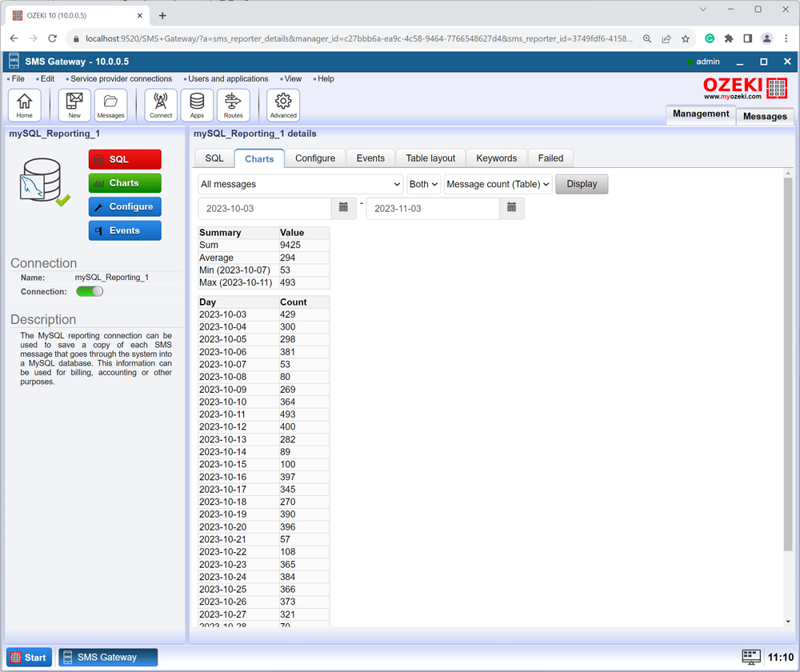Click the red SQL button

pos(125,159)
